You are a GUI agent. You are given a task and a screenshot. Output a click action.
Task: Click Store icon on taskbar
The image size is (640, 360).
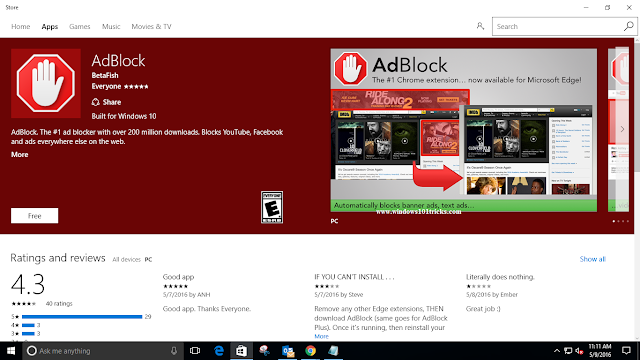click(241, 351)
